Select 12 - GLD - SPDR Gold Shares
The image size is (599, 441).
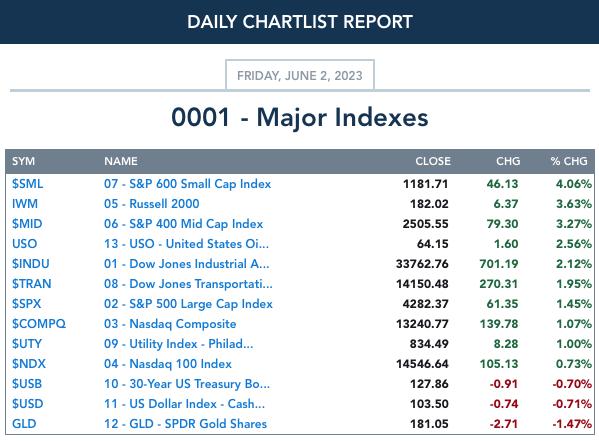(185, 424)
